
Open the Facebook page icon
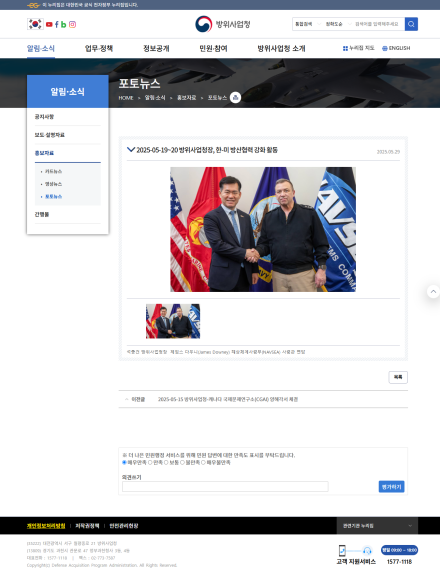pyautogui.click(x=57, y=25)
